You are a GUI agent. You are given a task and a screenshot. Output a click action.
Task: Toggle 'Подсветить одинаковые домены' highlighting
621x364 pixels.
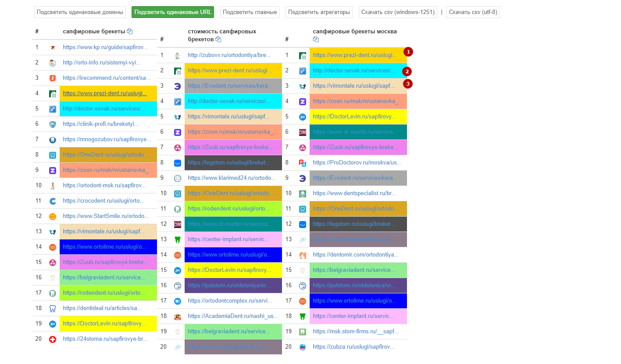pyautogui.click(x=80, y=12)
